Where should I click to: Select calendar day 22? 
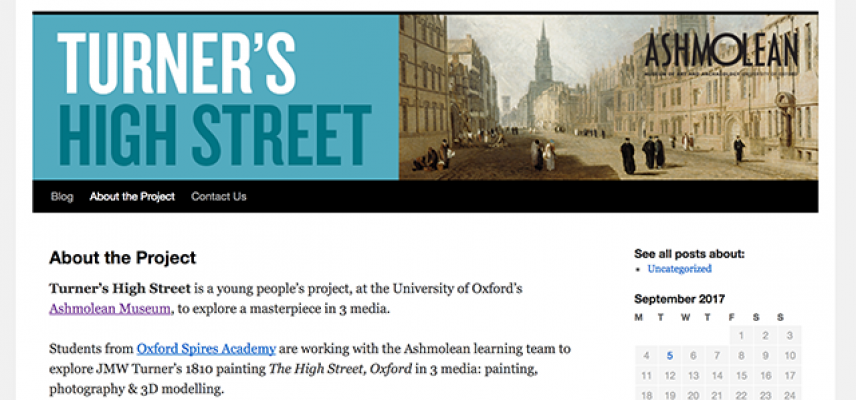(741, 395)
